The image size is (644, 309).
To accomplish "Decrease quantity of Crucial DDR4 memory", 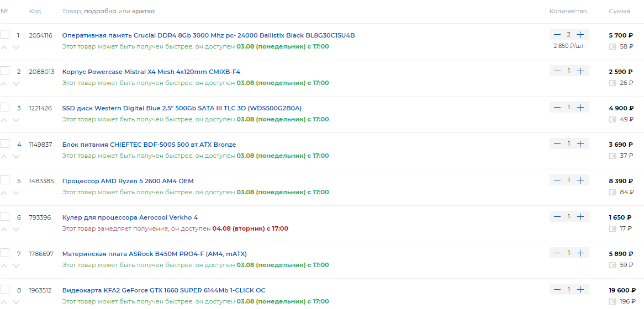I will [x=557, y=34].
